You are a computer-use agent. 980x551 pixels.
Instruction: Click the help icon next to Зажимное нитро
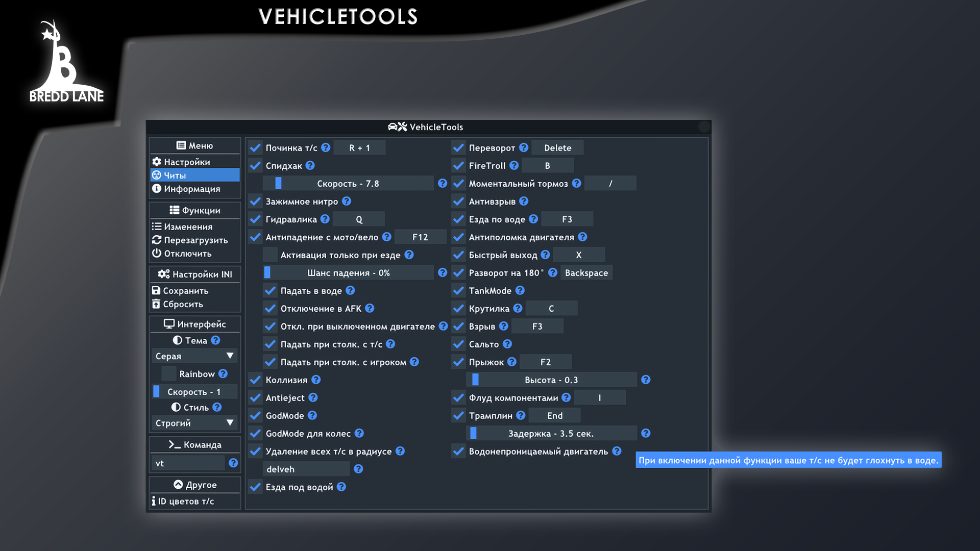point(347,202)
